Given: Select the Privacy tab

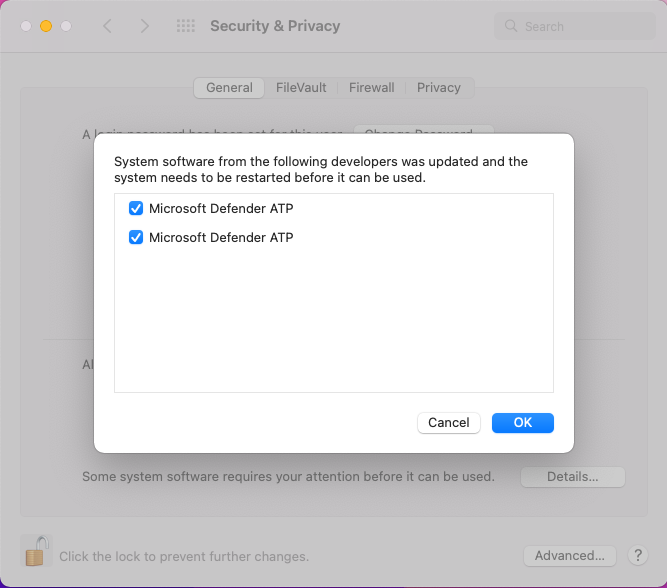Looking at the screenshot, I should (x=439, y=88).
